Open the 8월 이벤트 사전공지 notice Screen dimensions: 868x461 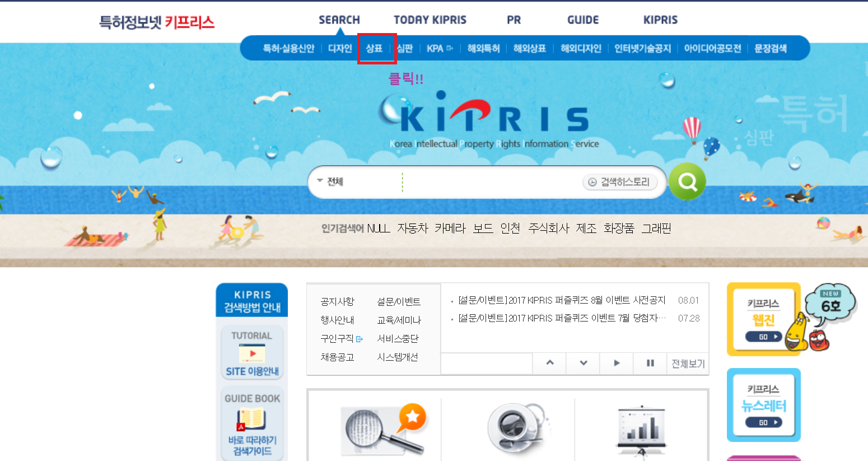pos(562,300)
